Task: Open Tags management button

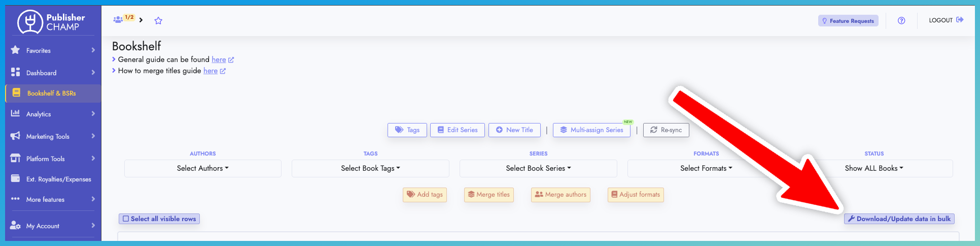Action: point(407,130)
